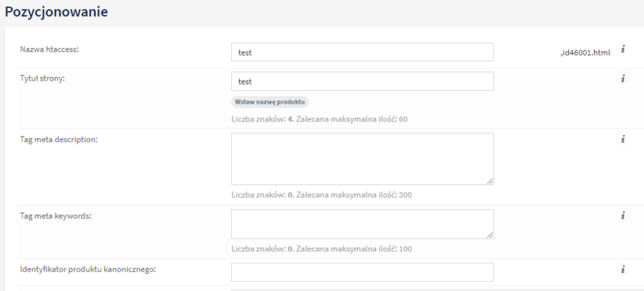Click "Identyfikator produktu kanonicznego:" label
The height and width of the screenshot is (291, 644).
[x=88, y=269]
